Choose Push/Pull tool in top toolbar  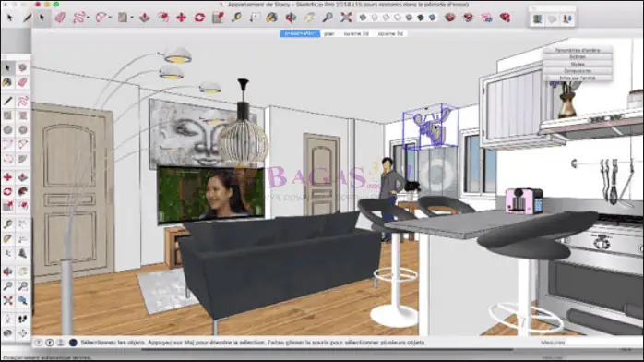coord(145,18)
